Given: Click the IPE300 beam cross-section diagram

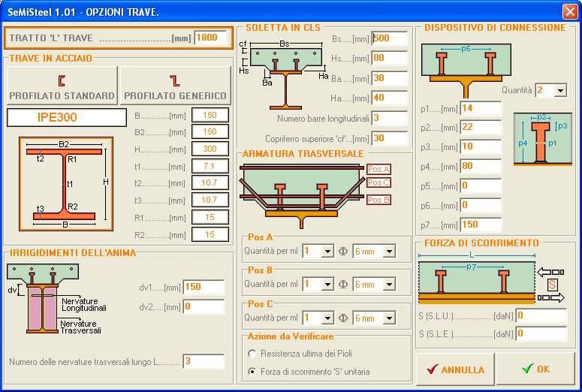Looking at the screenshot, I should 65,183.
